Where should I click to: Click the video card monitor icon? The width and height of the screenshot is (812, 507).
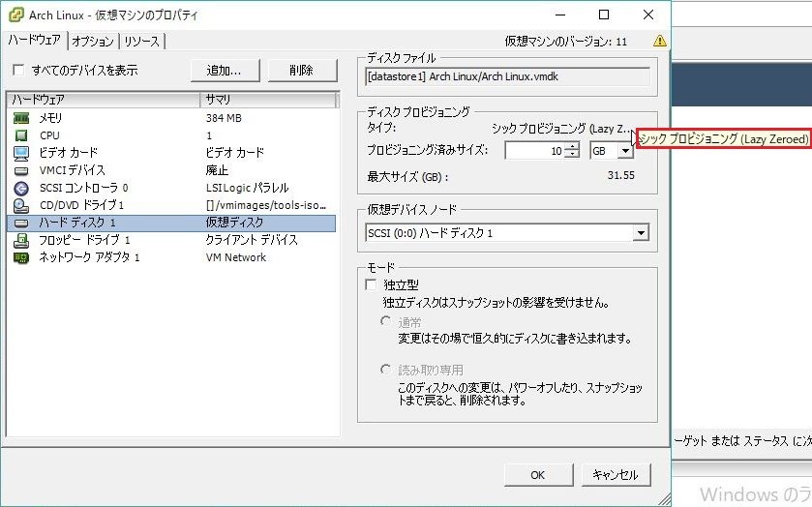[x=21, y=153]
